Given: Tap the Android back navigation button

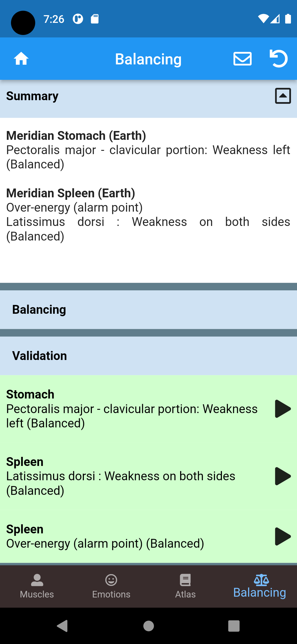Looking at the screenshot, I should [62, 626].
